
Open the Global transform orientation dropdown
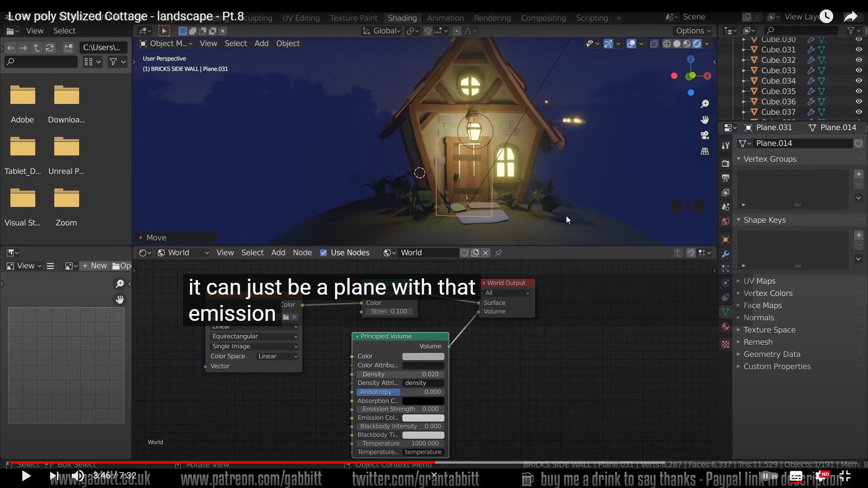coord(382,31)
